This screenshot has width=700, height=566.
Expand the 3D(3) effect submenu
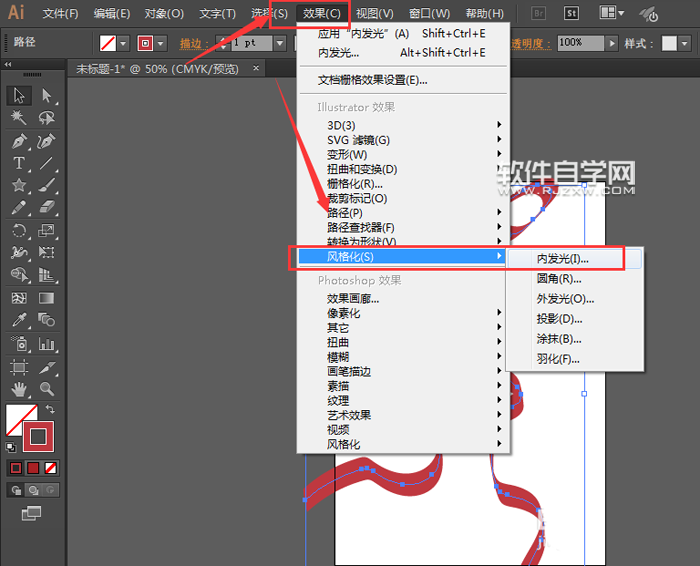(410, 125)
